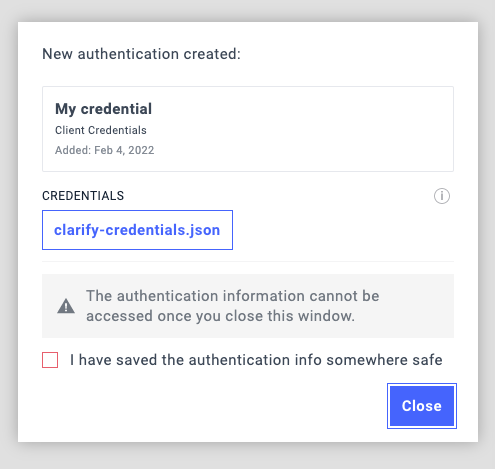
Task: Click the 'somewhere safe' text in the confirmation label
Action: 384,360
